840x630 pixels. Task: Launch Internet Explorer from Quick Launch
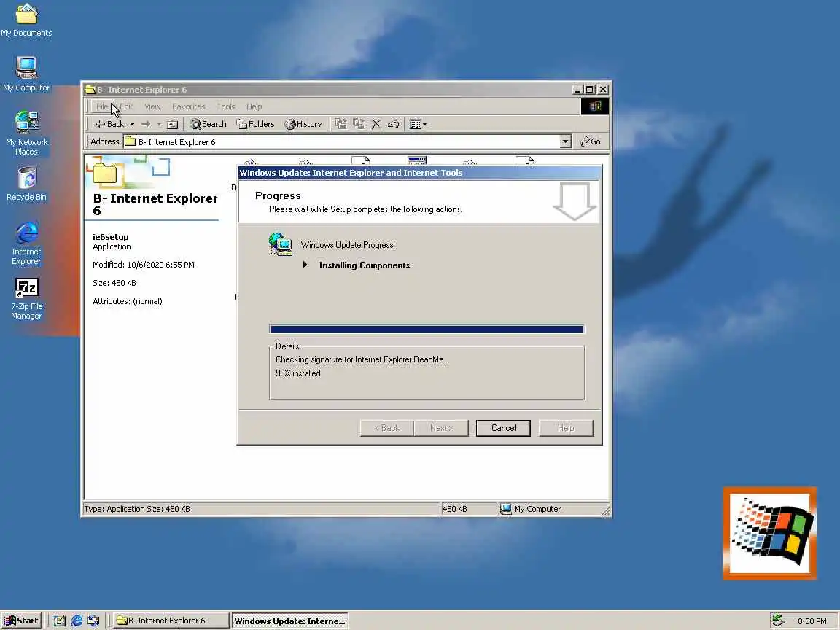77,621
